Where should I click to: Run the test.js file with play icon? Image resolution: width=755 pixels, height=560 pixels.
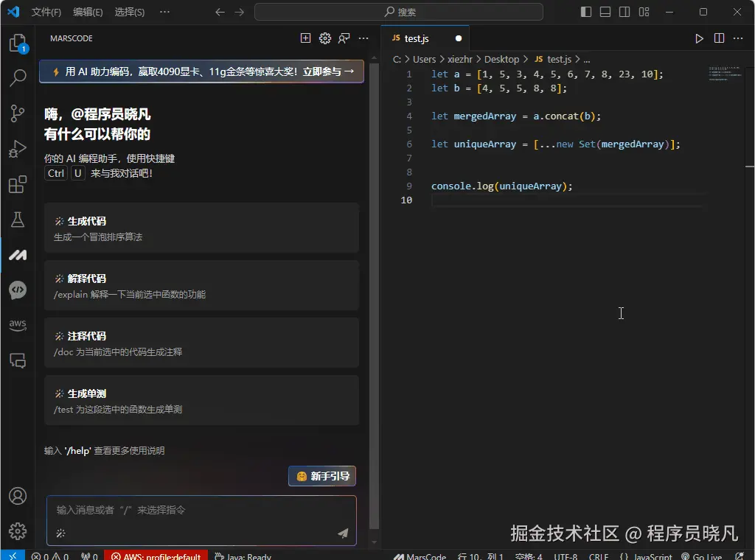point(699,38)
